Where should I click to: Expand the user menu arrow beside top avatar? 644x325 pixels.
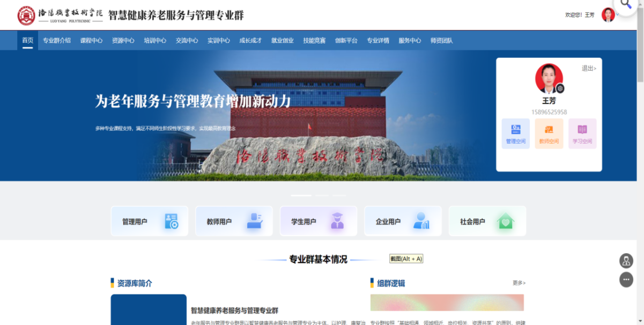click(618, 15)
